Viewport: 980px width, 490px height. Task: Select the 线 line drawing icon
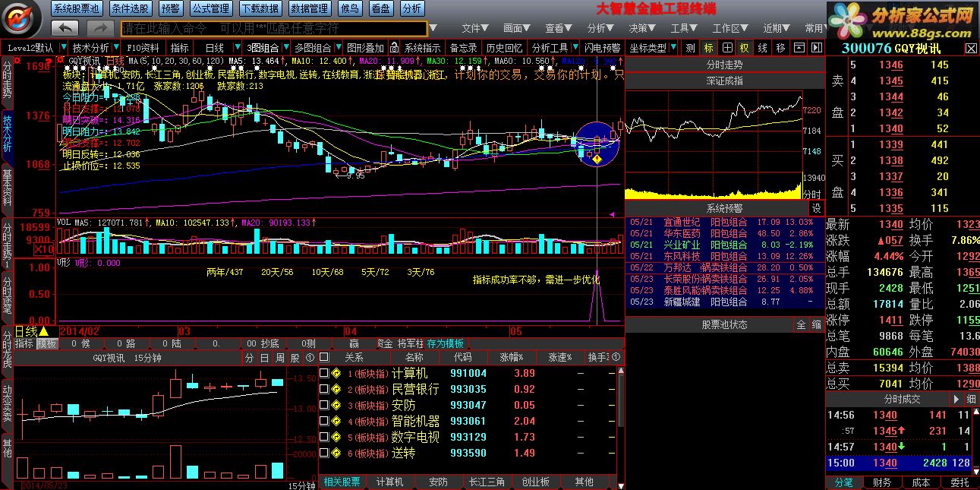point(762,47)
